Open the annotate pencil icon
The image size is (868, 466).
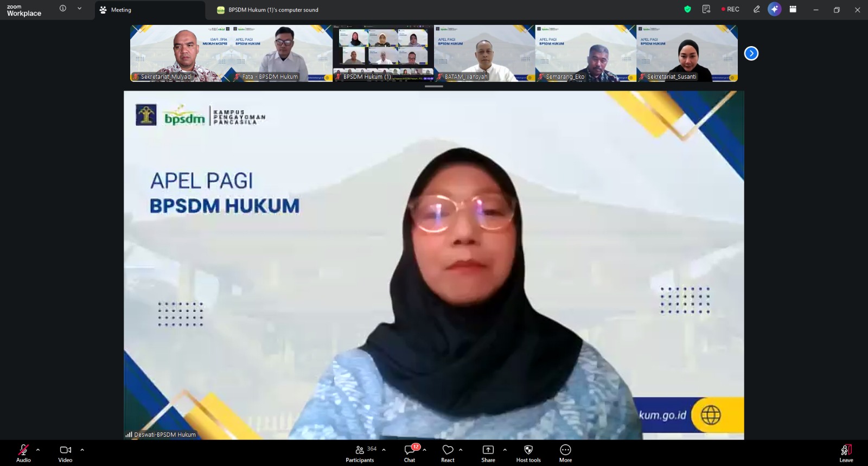tap(756, 9)
